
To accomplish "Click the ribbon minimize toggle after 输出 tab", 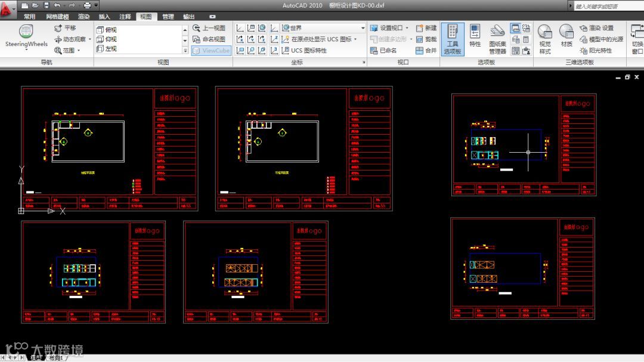I will tap(212, 17).
